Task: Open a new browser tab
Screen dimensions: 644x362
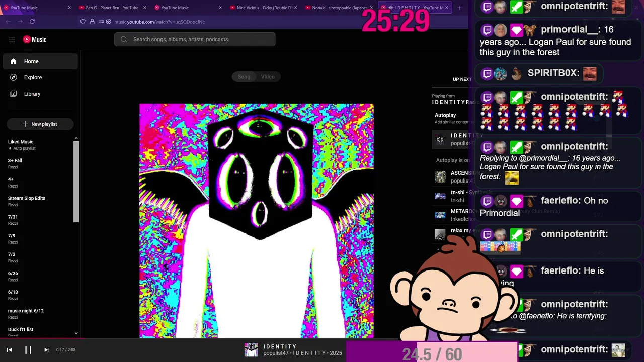Action: [459, 8]
